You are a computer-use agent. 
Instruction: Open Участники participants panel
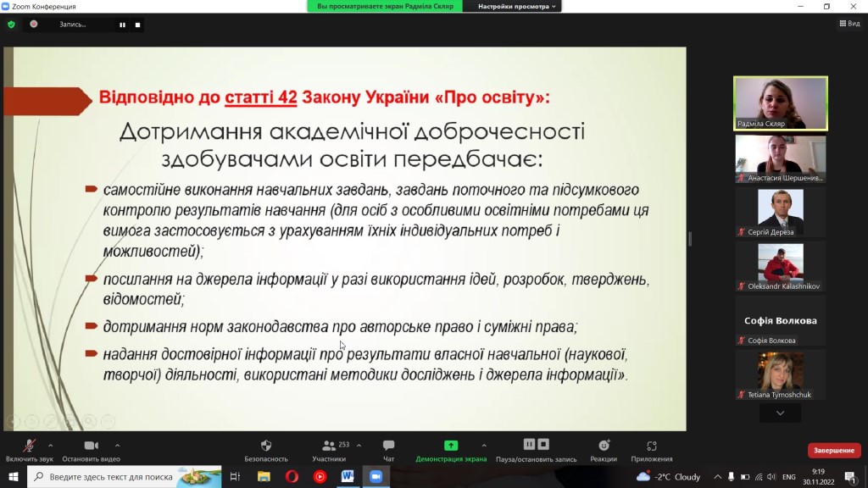[x=329, y=451]
